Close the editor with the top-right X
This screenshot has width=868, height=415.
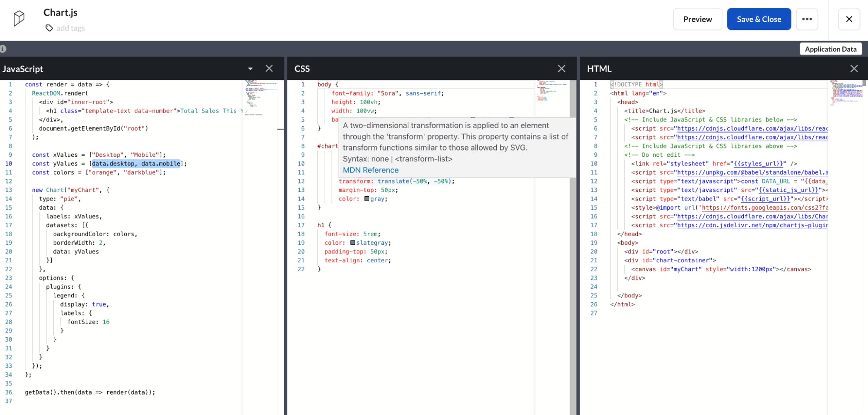[849, 19]
